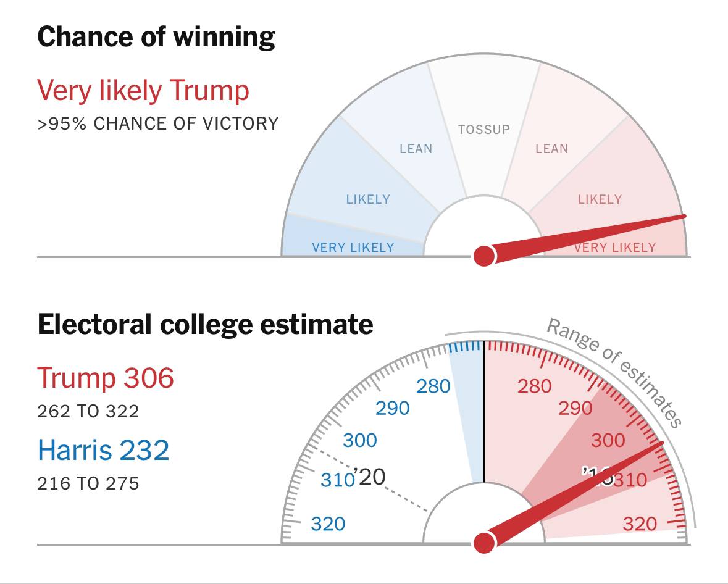Click the 'Chance of winning' heading
The height and width of the screenshot is (584, 728).
[156, 37]
